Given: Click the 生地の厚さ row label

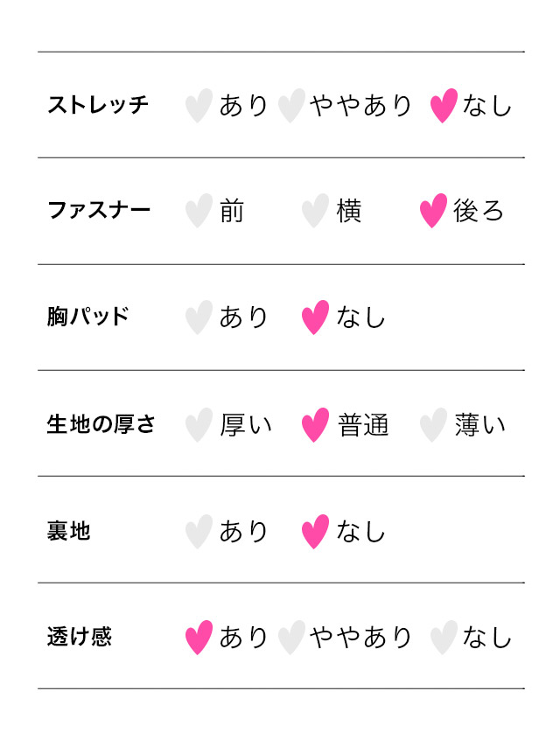Looking at the screenshot, I should [101, 424].
